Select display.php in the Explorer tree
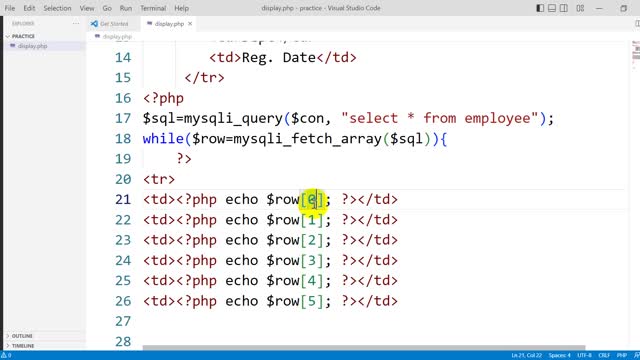 tap(33, 46)
